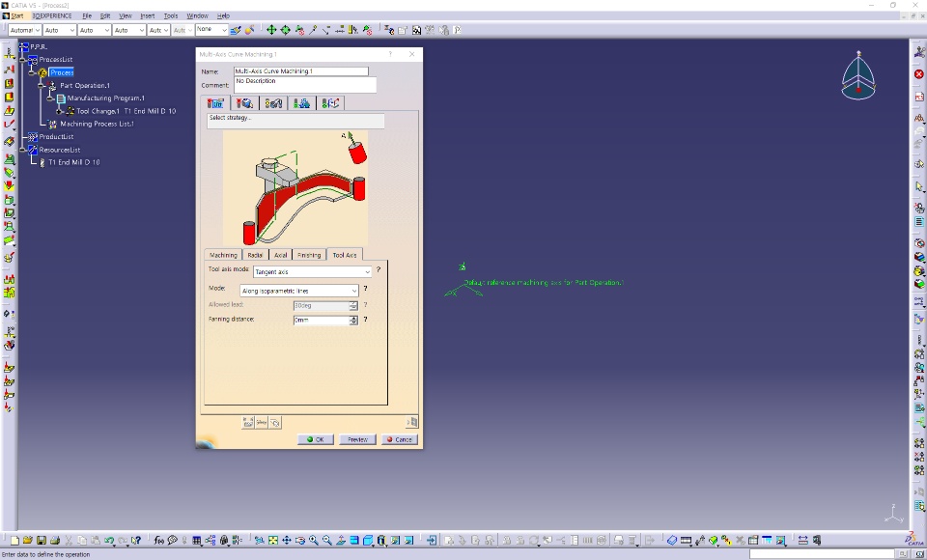Click the Name field of the operation

click(301, 70)
